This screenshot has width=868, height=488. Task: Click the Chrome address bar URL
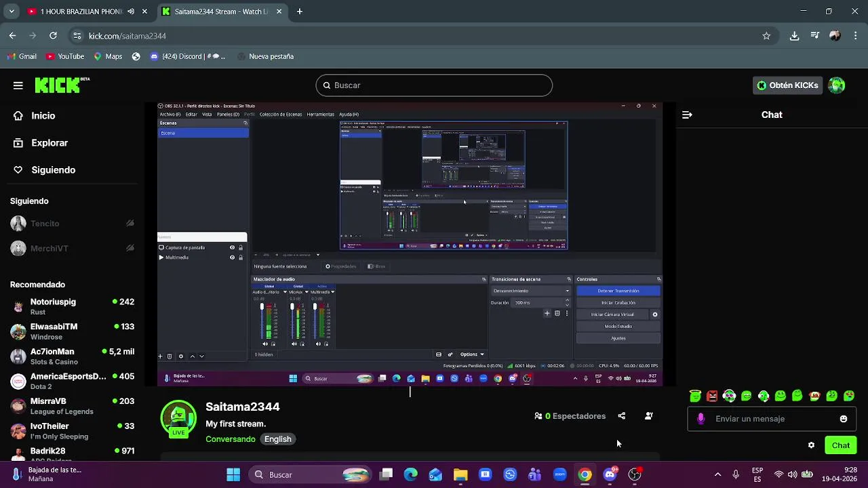[x=127, y=36]
